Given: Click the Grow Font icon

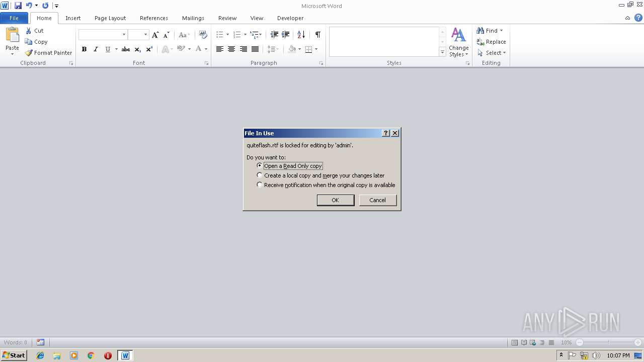Looking at the screenshot, I should coord(155,35).
